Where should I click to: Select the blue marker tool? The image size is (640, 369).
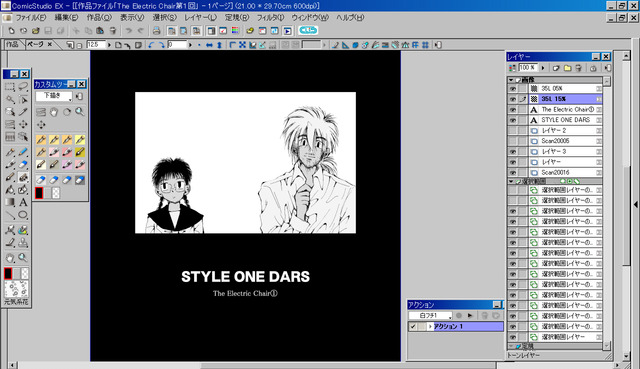(23, 152)
